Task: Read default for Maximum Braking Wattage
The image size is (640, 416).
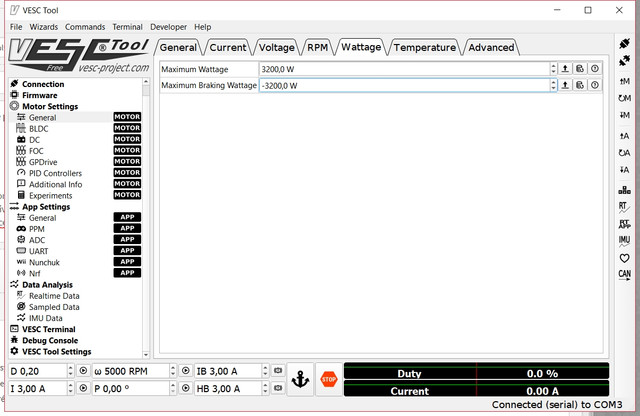Action: [x=580, y=85]
